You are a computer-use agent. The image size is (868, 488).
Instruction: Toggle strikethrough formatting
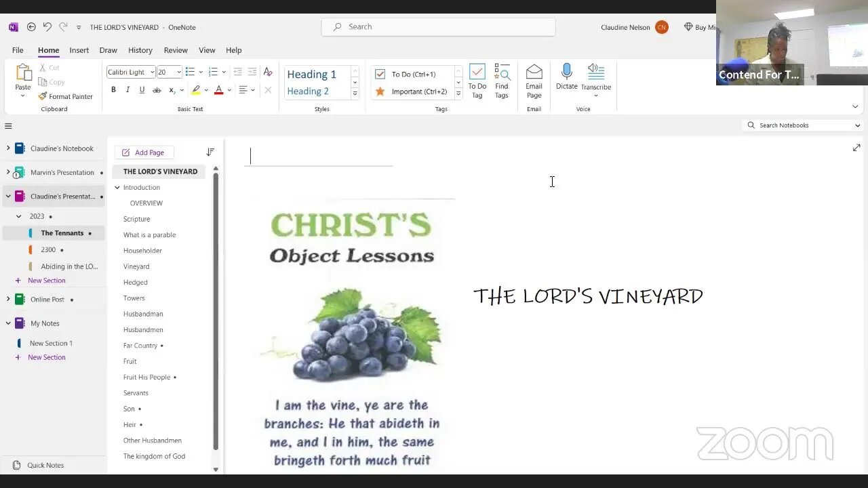coord(157,89)
